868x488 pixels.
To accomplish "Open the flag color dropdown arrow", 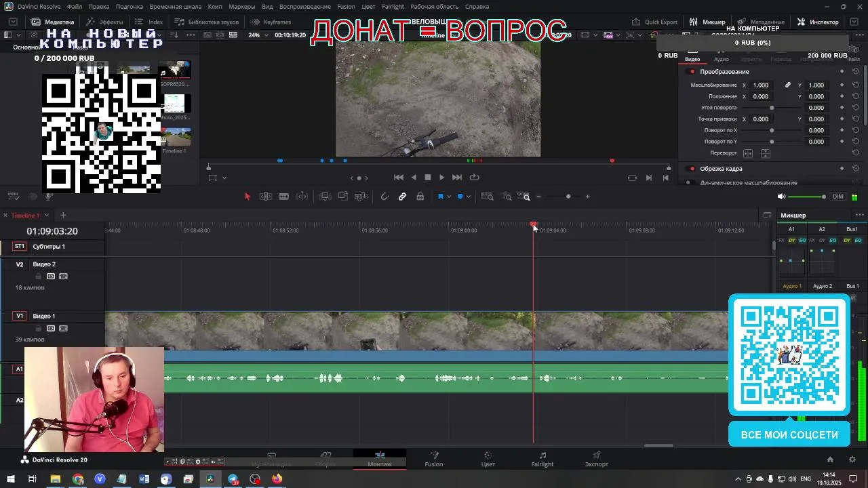I will click(448, 197).
